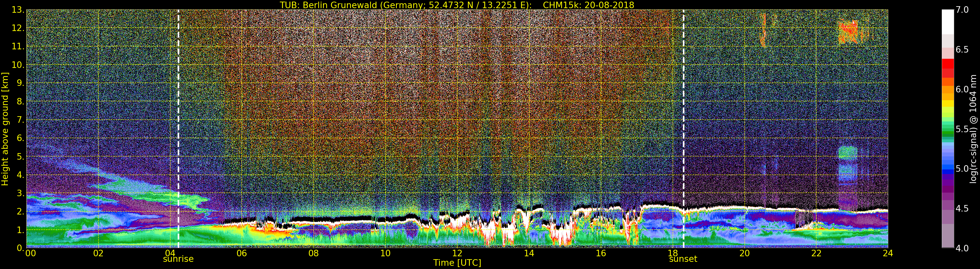Click the "Time [UTC]" x-axis label

pyautogui.click(x=457, y=263)
